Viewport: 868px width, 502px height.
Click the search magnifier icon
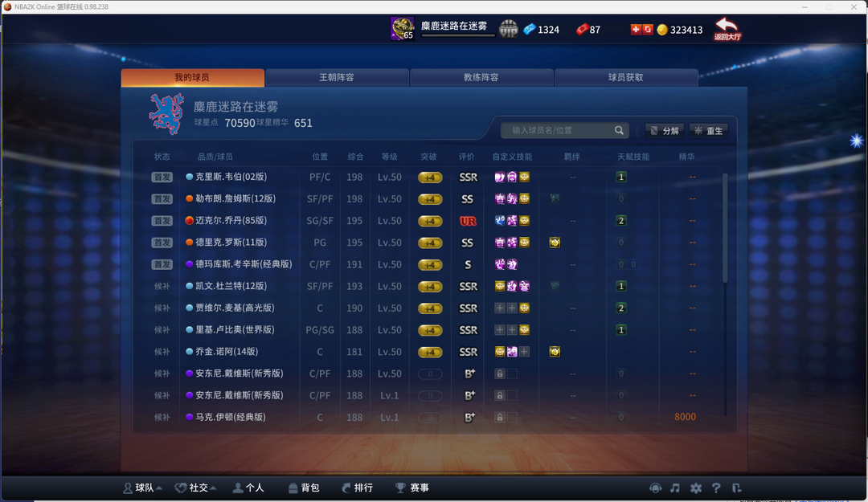[x=619, y=131]
